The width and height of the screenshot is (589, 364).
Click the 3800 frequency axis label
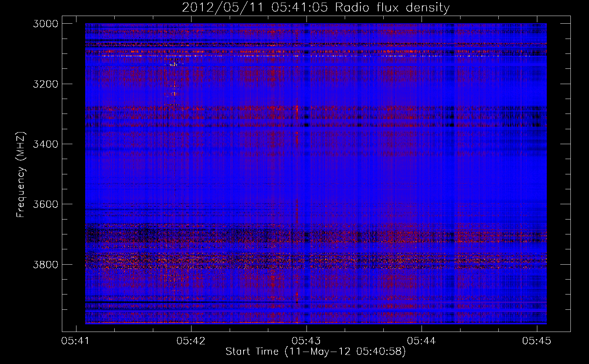[x=46, y=264]
